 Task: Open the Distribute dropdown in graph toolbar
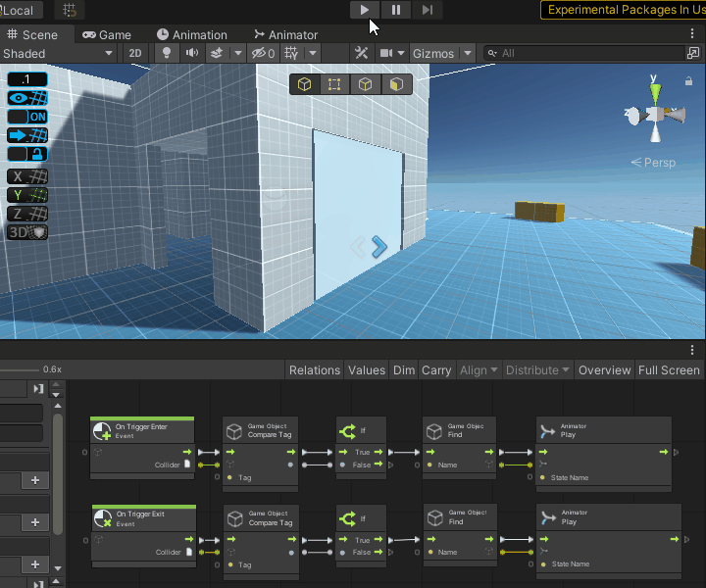coord(538,370)
